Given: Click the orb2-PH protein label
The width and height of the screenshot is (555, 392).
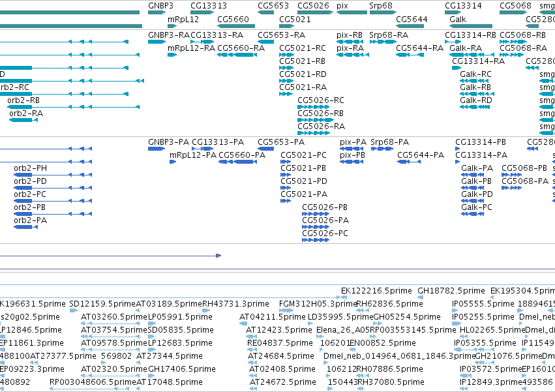Looking at the screenshot, I should pos(31,168).
